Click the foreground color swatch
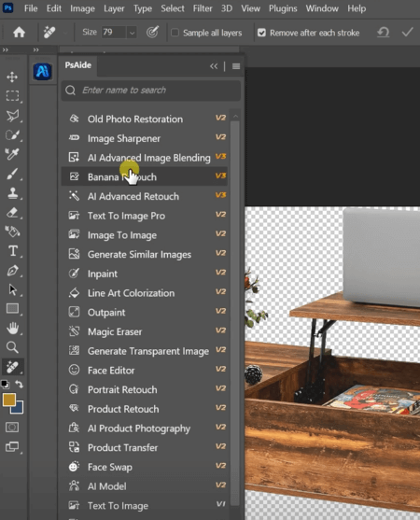This screenshot has height=520, width=420. pos(9,400)
